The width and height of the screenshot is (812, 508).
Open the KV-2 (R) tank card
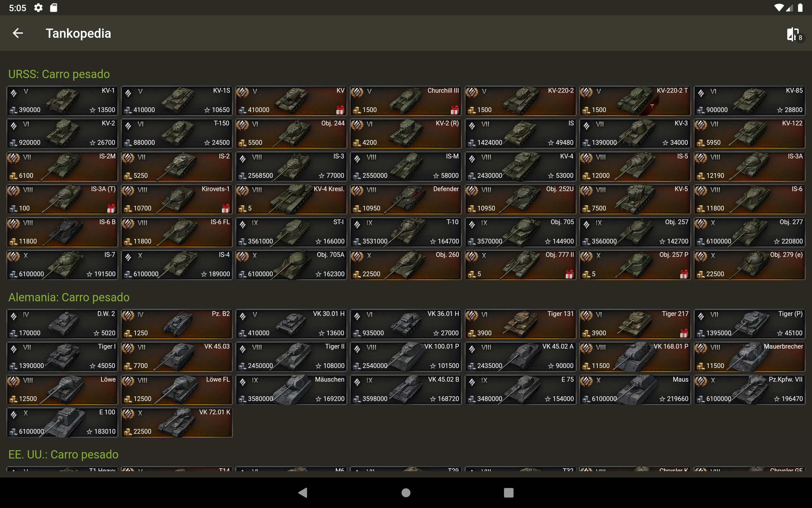click(x=406, y=133)
